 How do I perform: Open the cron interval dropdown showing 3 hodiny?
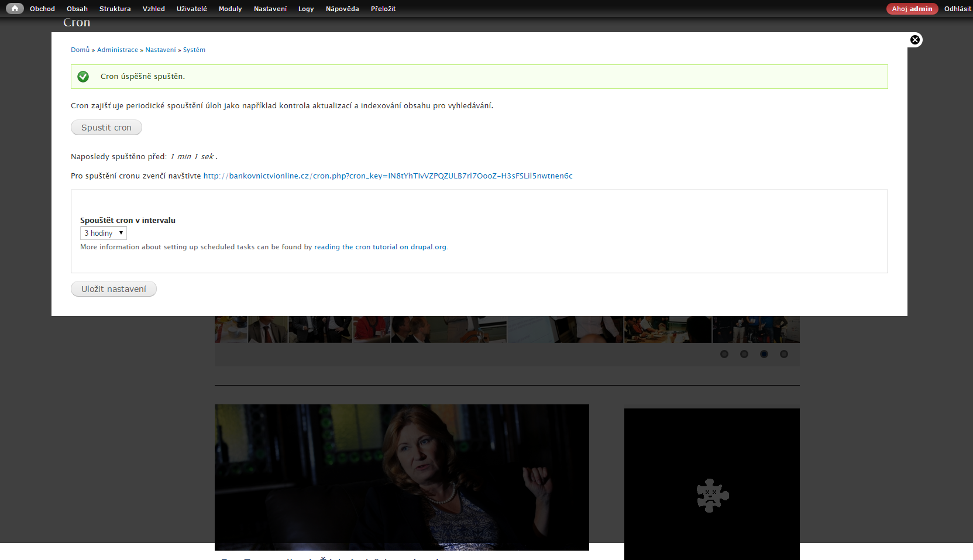click(104, 233)
